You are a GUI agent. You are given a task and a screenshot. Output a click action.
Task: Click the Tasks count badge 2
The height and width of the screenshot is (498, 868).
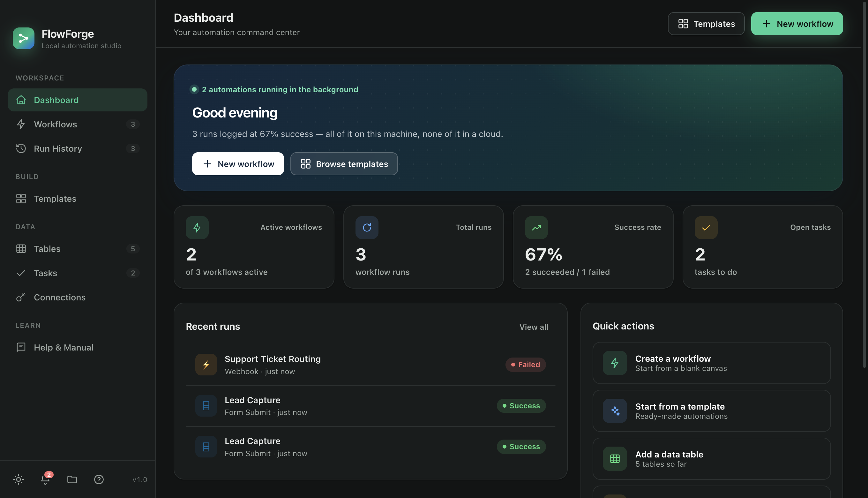tap(133, 273)
